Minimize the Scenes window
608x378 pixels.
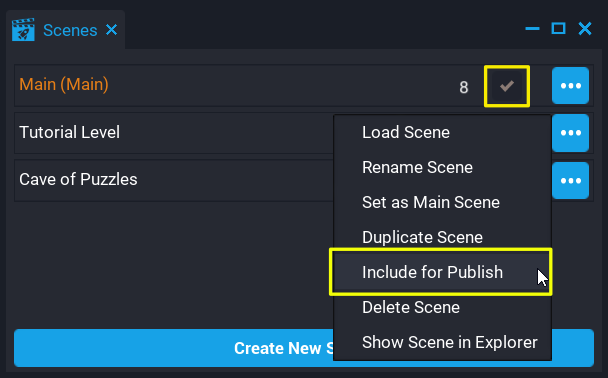tap(532, 29)
